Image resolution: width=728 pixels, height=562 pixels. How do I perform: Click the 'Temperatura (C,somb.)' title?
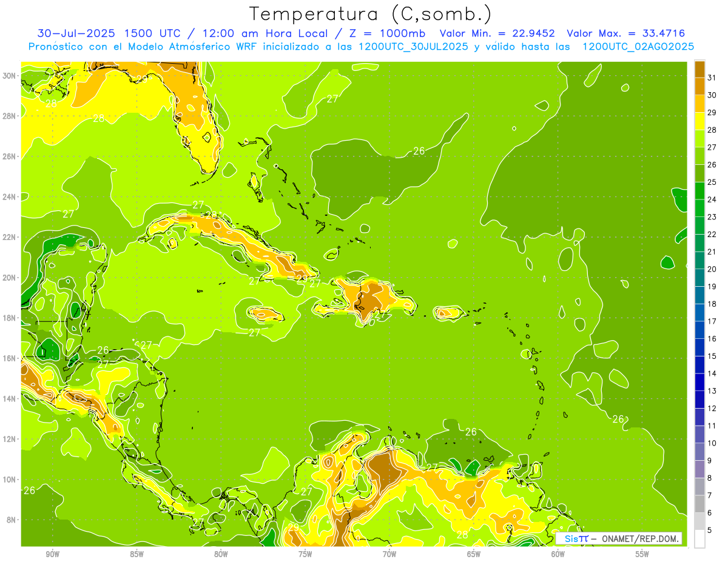pos(371,15)
